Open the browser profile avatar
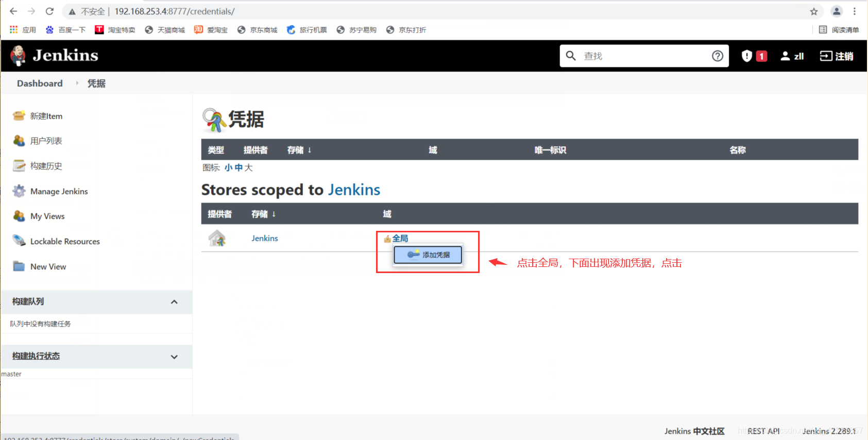 (x=837, y=11)
